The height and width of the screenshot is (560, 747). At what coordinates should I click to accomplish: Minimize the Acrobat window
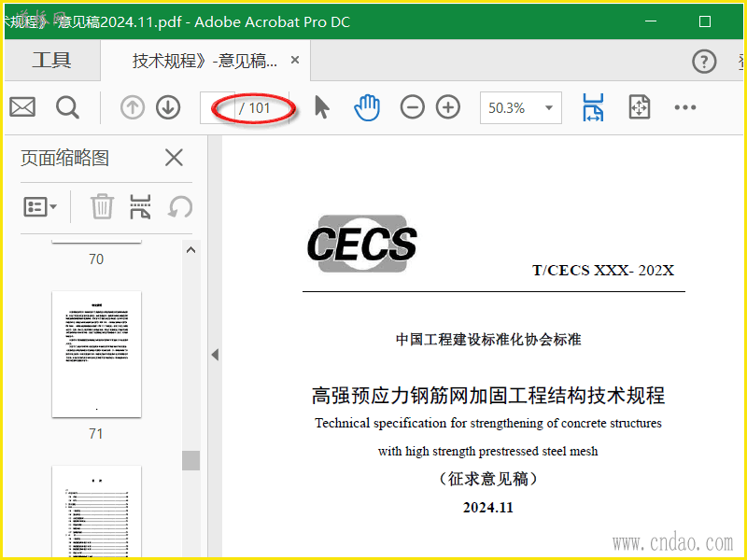tap(651, 21)
